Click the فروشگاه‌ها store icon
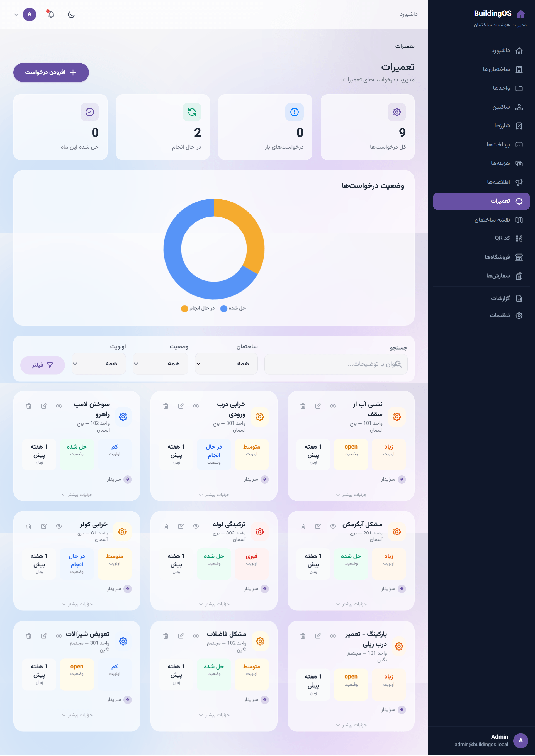 point(519,257)
